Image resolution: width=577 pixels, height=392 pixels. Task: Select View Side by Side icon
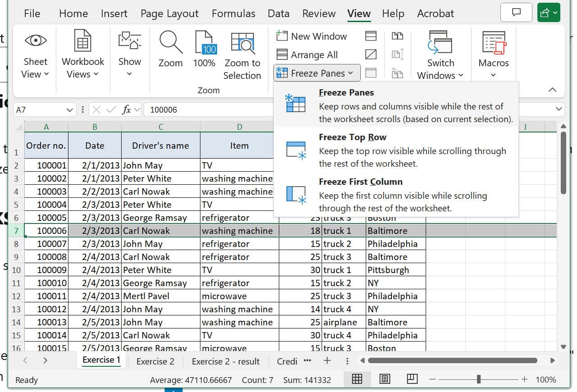pos(398,36)
